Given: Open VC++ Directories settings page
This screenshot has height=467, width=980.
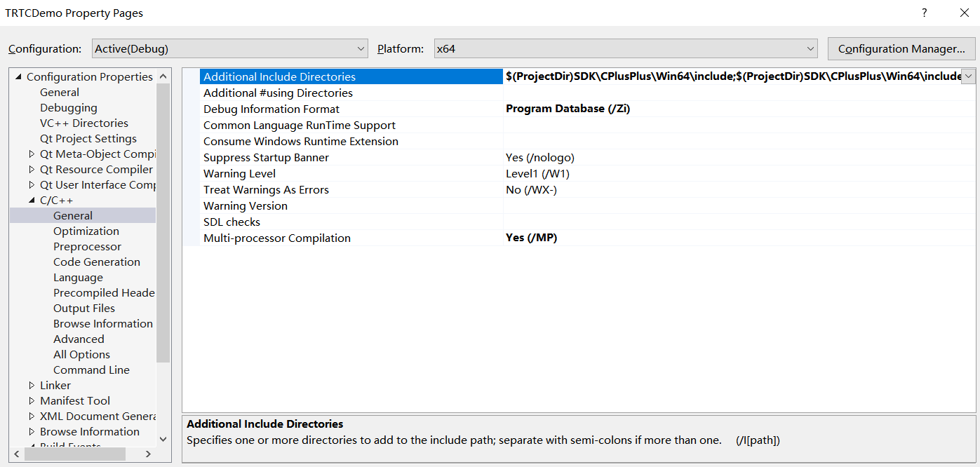Looking at the screenshot, I should (83, 123).
